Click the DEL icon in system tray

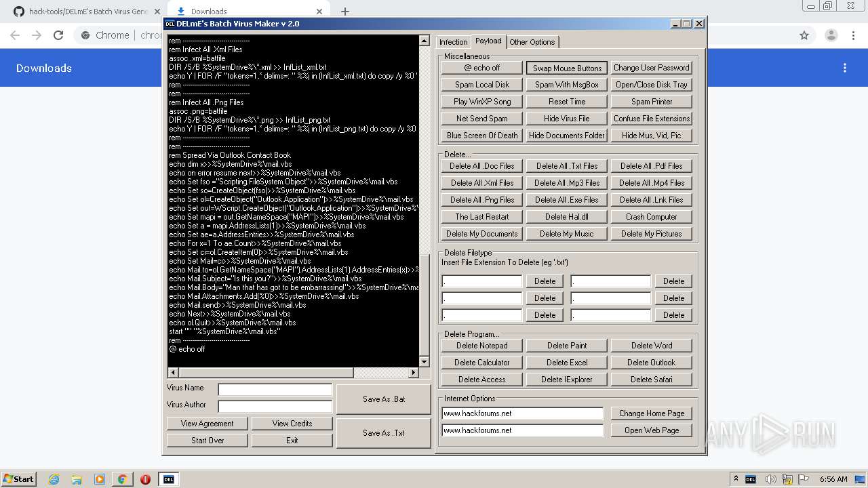pos(751,479)
